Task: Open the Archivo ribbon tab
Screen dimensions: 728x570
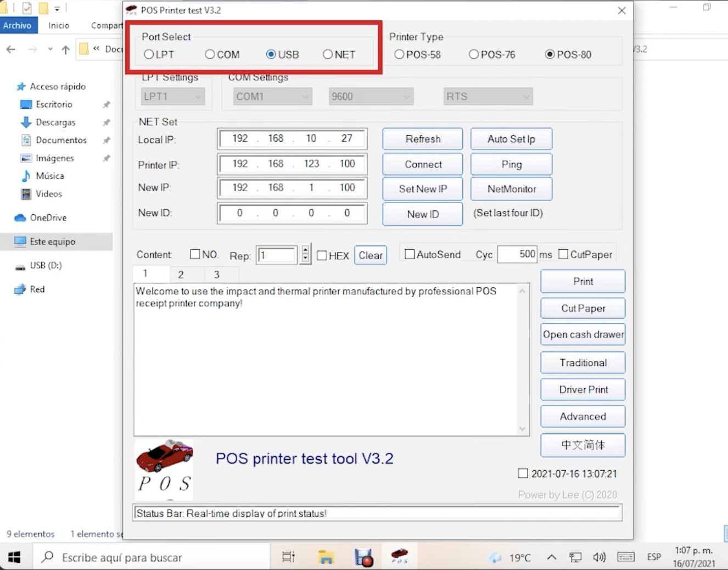Action: 18,25
